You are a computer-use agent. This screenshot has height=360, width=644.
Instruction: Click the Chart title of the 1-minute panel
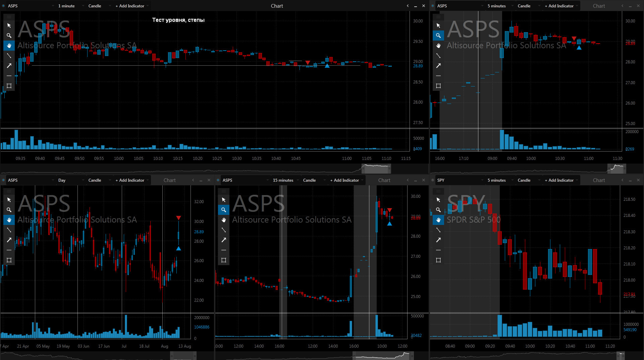[277, 6]
